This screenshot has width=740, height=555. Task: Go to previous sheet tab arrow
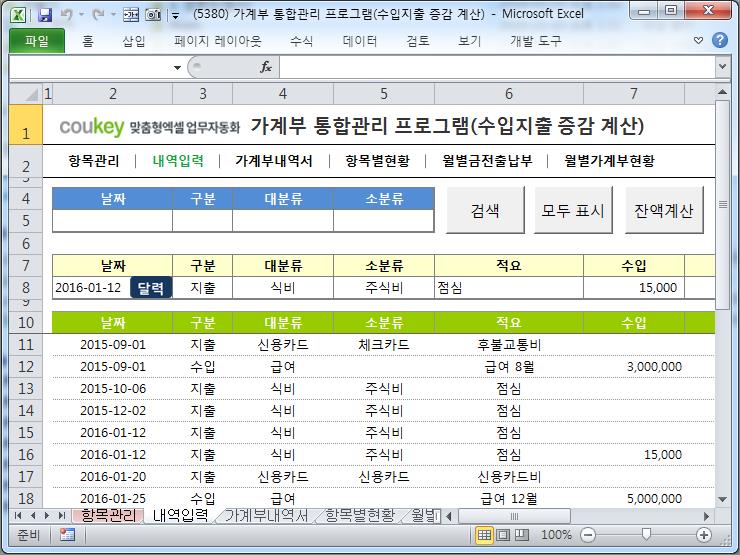(33, 515)
